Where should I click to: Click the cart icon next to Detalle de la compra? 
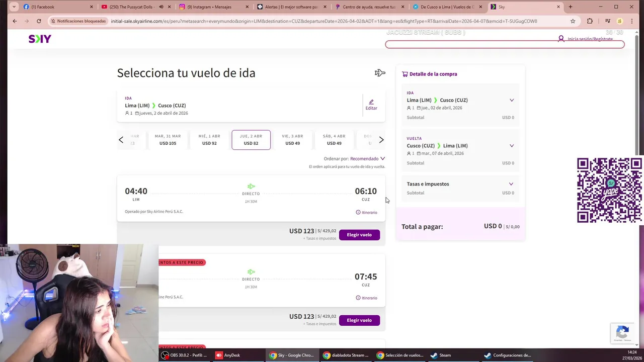pos(405,74)
